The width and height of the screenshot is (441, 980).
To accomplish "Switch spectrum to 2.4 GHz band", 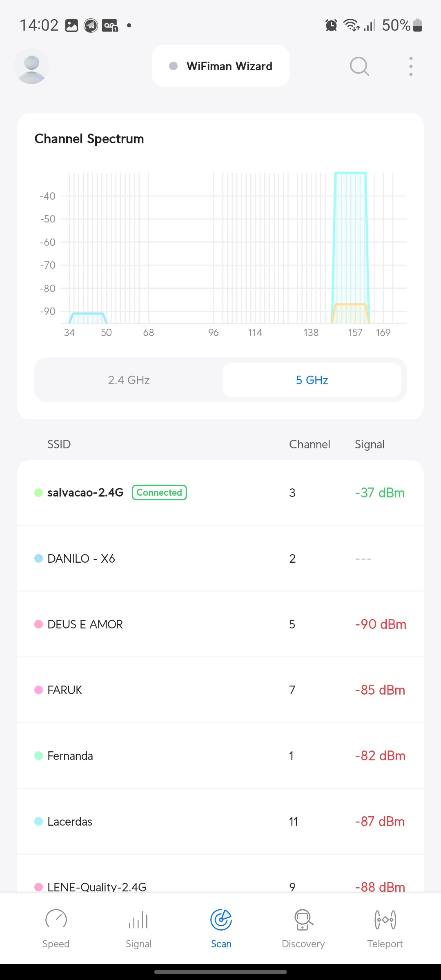I will coord(129,380).
